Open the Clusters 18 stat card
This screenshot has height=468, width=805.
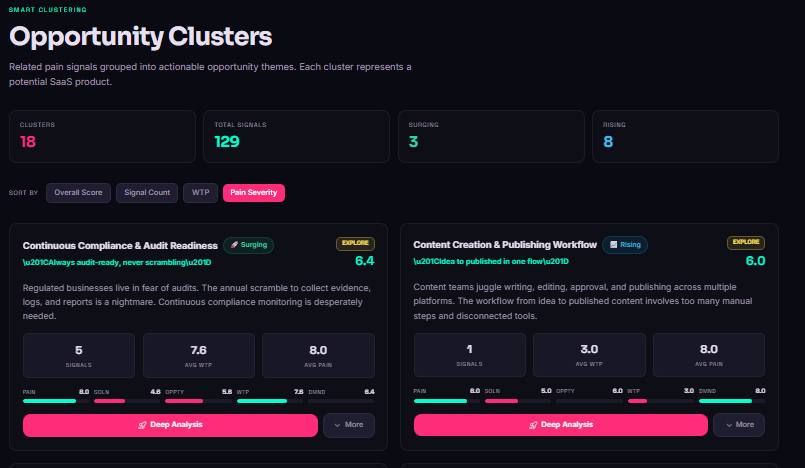[102, 136]
